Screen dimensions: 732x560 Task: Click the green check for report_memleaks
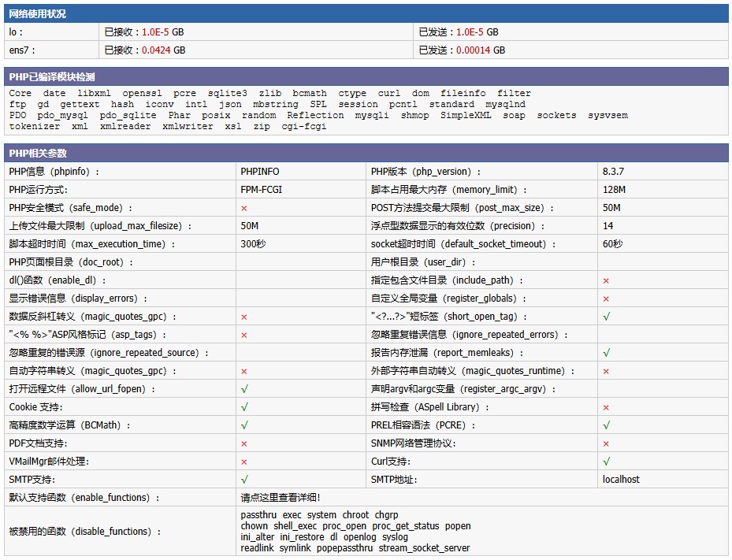coord(606,353)
